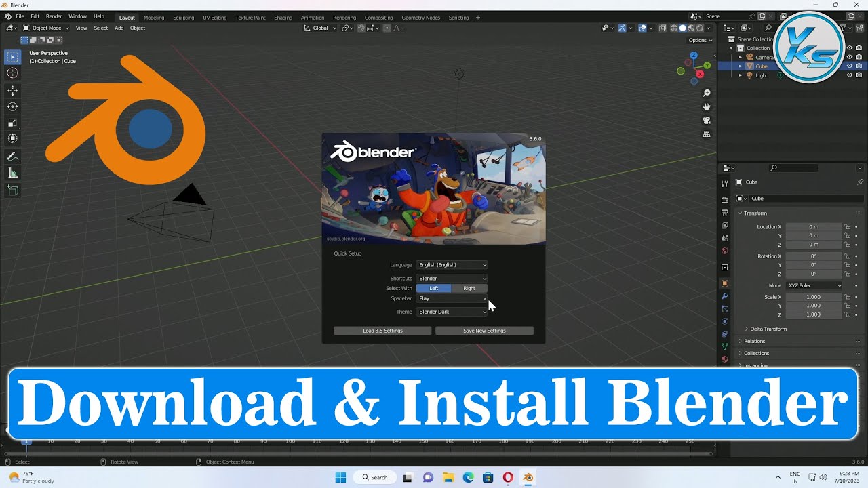Open the Render menu

[54, 16]
